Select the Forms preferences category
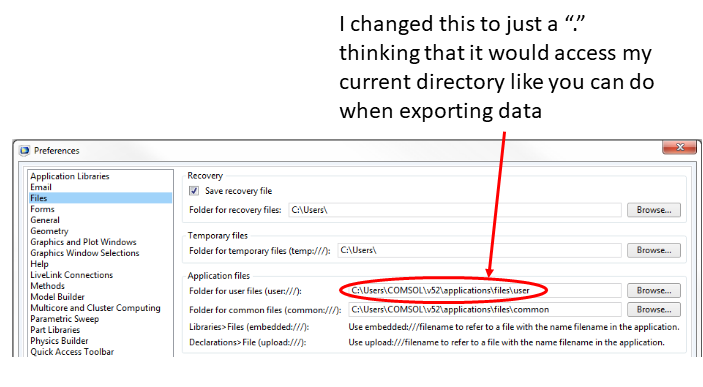This screenshot has height=387, width=703. click(42, 209)
